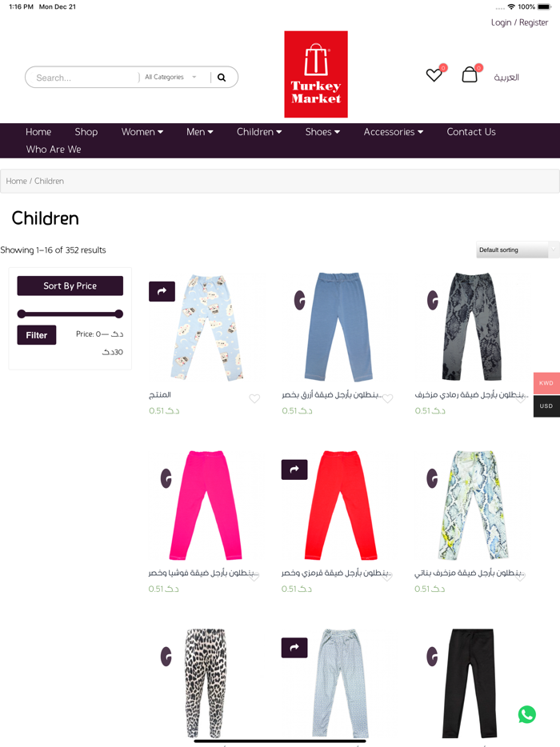Click share arrow on red pants
The image size is (560, 747).
tap(294, 469)
